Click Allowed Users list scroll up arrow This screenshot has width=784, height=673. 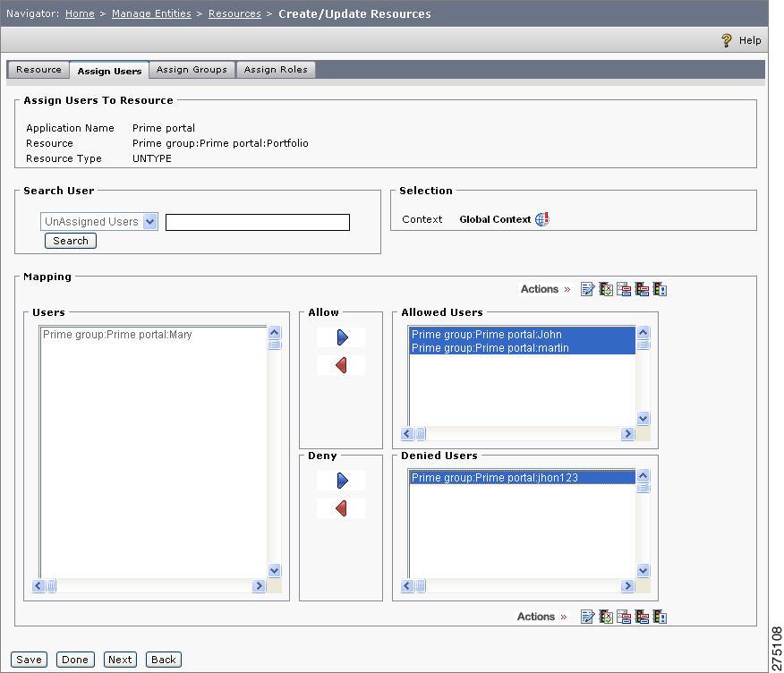(x=643, y=333)
